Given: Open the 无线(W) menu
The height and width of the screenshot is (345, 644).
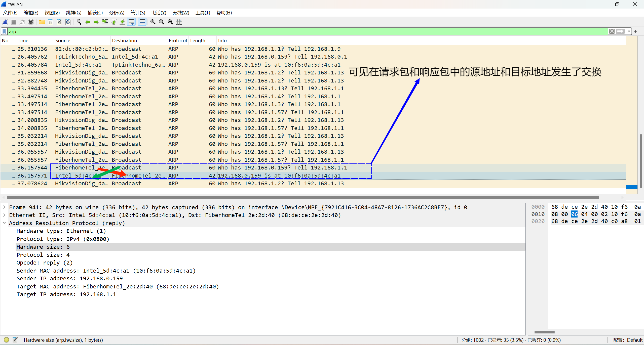Looking at the screenshot, I should pyautogui.click(x=181, y=13).
